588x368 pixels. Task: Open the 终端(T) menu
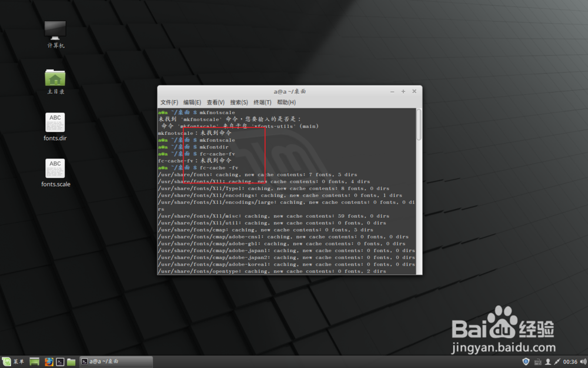click(262, 102)
